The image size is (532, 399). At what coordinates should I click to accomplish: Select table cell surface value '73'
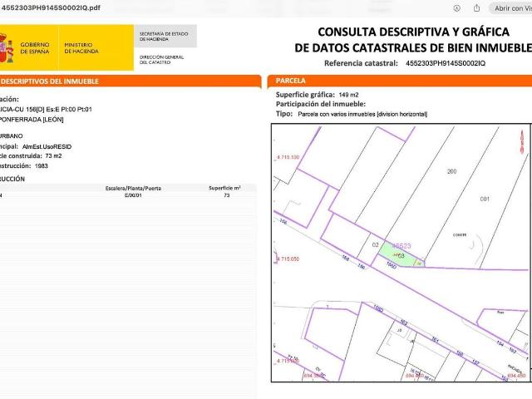pyautogui.click(x=227, y=195)
